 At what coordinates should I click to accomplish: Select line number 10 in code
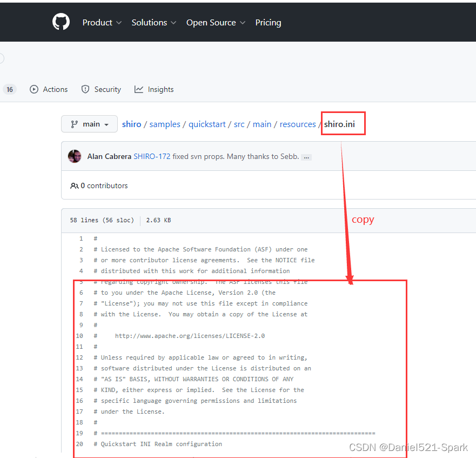point(79,336)
